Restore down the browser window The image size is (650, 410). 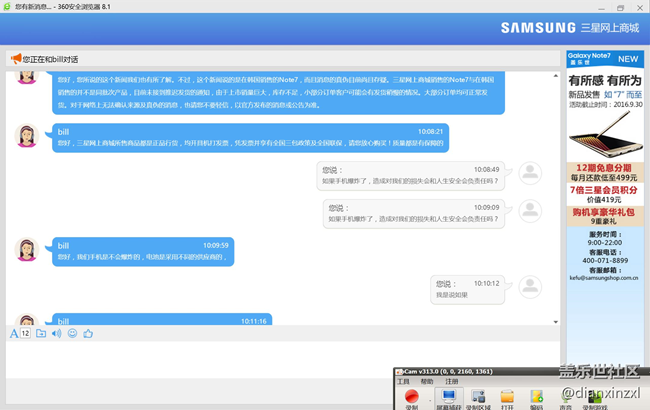tap(621, 7)
